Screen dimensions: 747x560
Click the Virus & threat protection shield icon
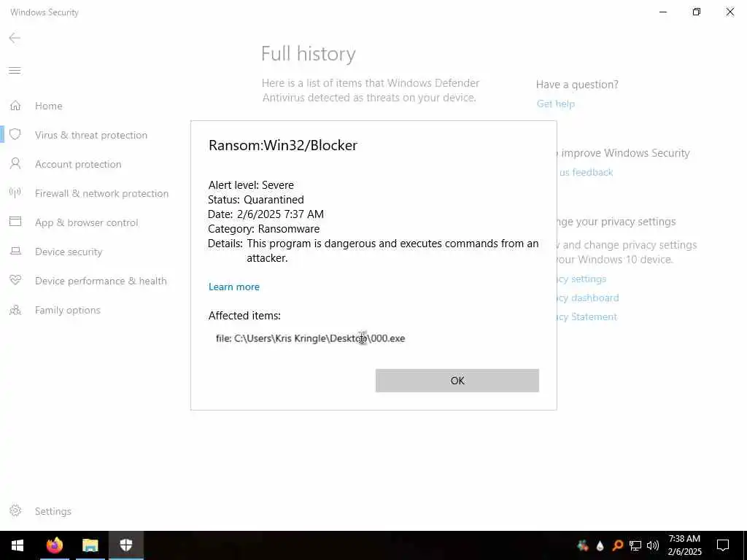point(15,134)
